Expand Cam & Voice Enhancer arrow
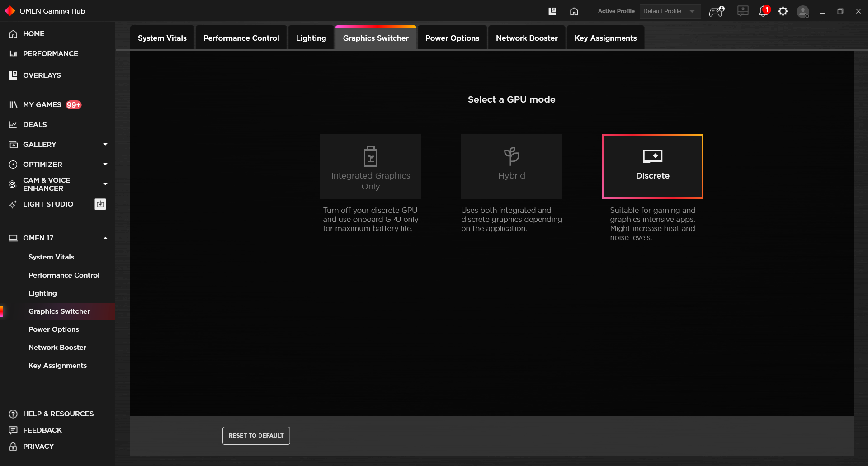Image resolution: width=868 pixels, height=466 pixels. [x=105, y=184]
